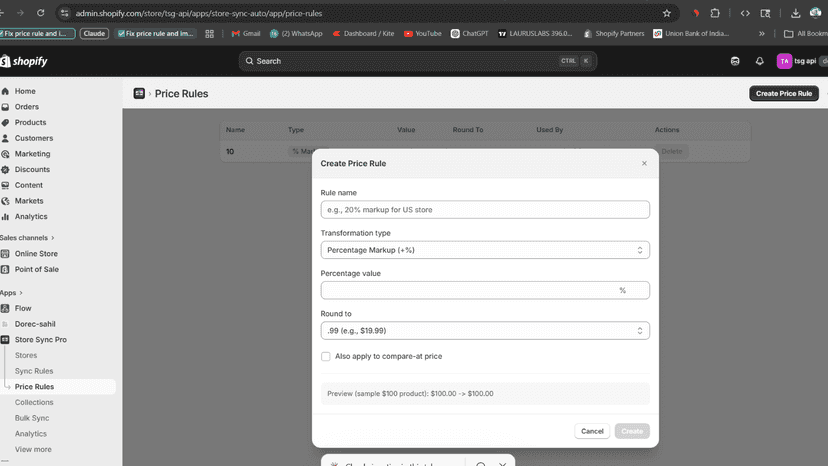The width and height of the screenshot is (828, 466).
Task: Focus the Rule name input field
Action: coord(485,210)
